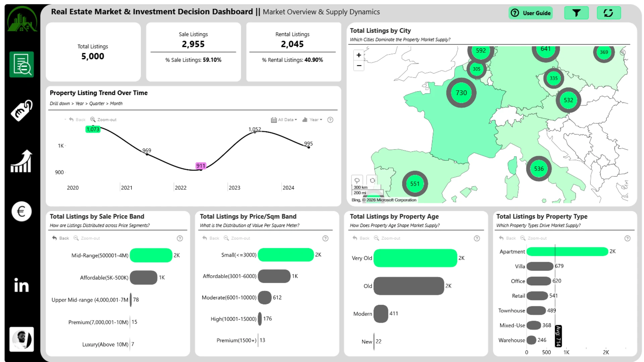This screenshot has width=644, height=362.
Task: Zoom in on the city map
Action: (359, 55)
